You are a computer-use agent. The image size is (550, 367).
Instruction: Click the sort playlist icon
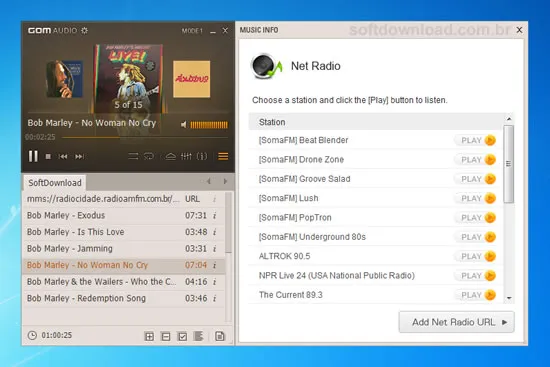199,336
